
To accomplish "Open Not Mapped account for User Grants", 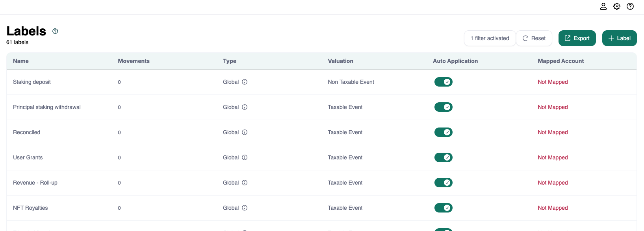I will (553, 157).
